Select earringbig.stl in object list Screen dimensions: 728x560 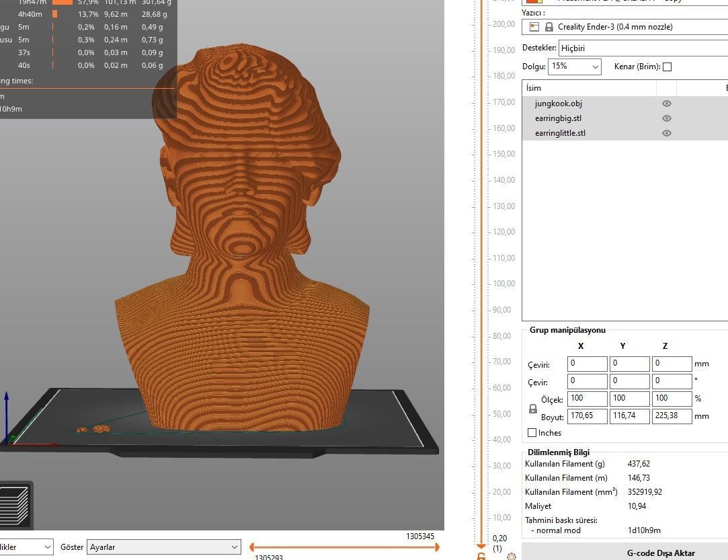(x=558, y=118)
